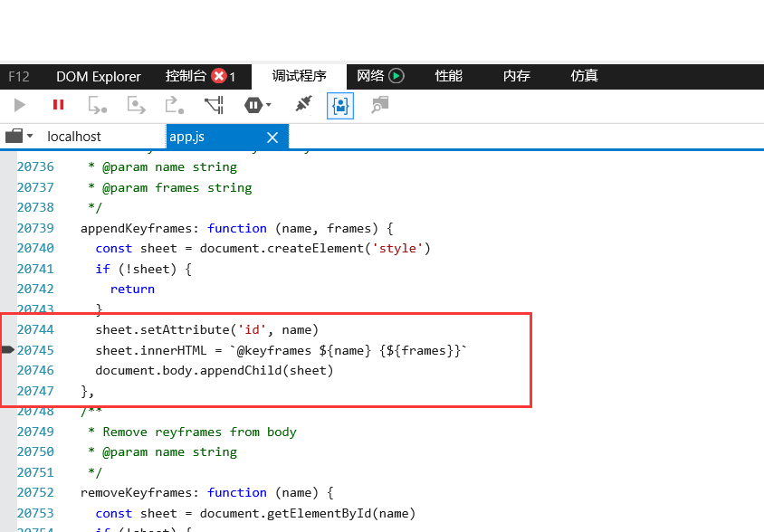Click the Step out icon
This screenshot has height=532, width=764.
click(x=174, y=105)
